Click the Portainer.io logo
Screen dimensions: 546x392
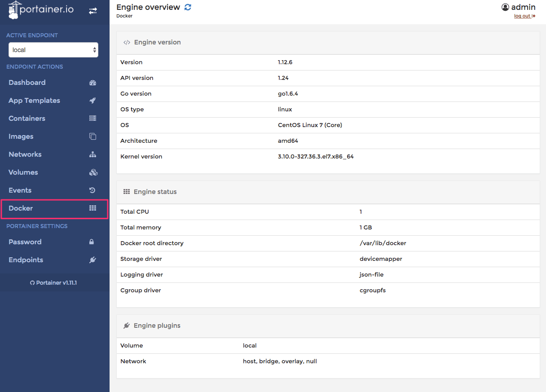click(x=41, y=10)
